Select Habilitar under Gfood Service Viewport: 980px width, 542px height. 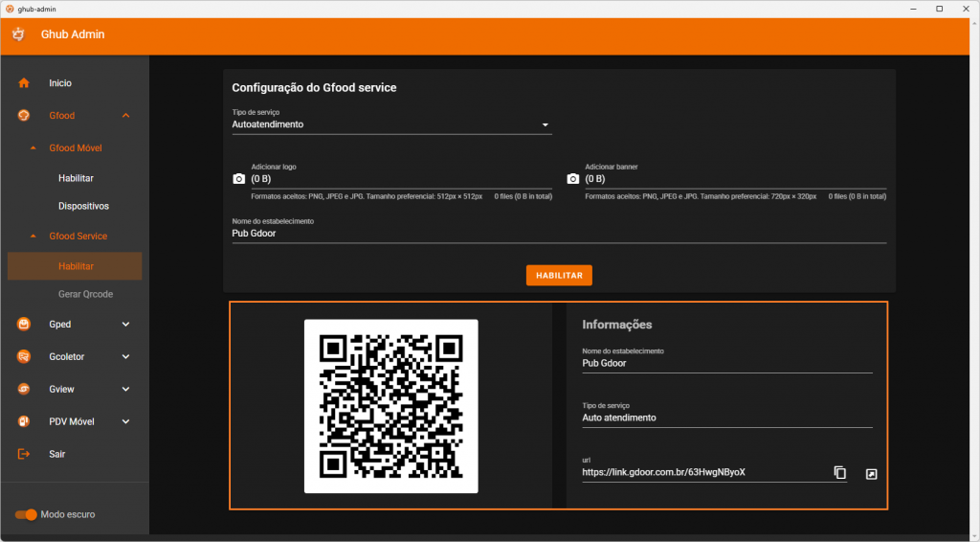[x=75, y=266]
